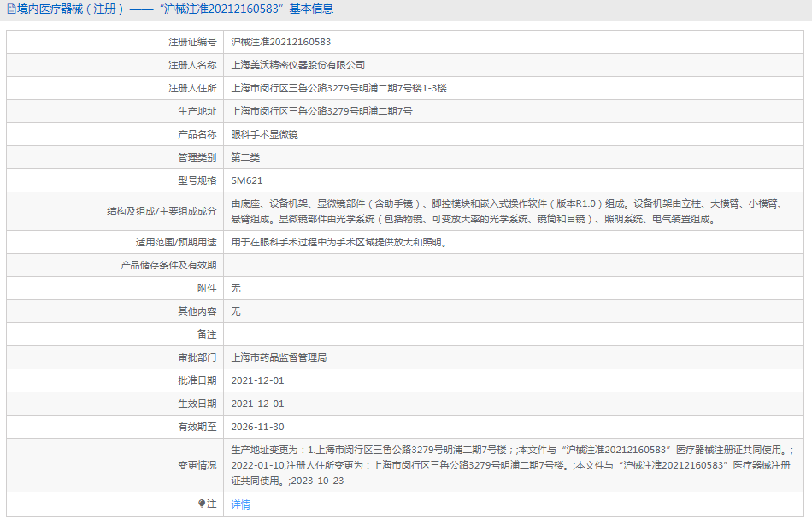Click the 变更情况 change history text
The width and height of the screenshot is (812, 519).
tap(511, 464)
